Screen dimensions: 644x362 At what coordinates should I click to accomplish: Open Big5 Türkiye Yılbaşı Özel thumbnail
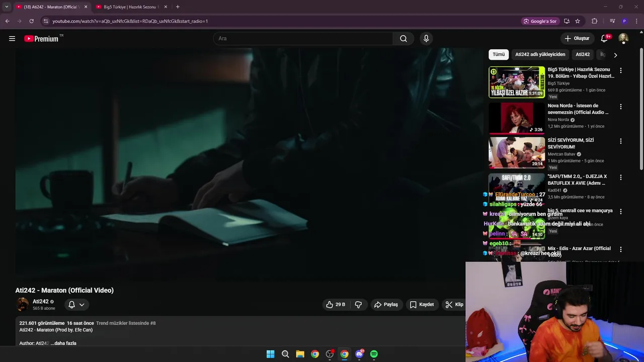[517, 82]
